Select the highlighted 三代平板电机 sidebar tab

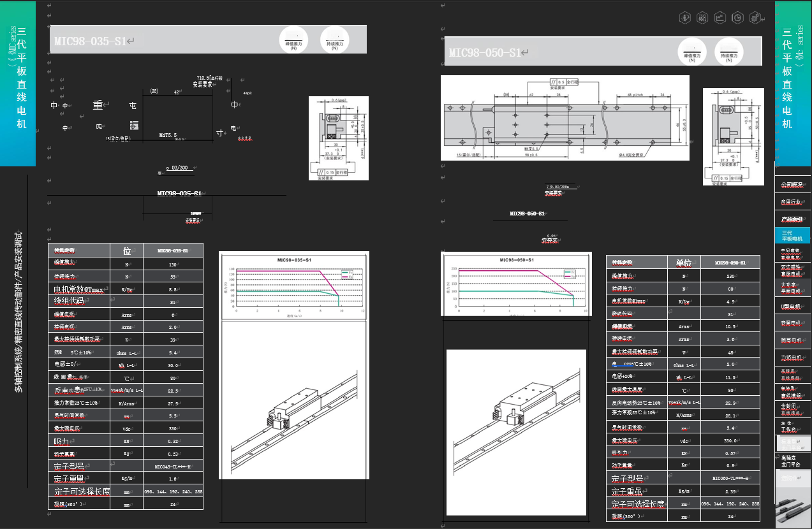(792, 235)
